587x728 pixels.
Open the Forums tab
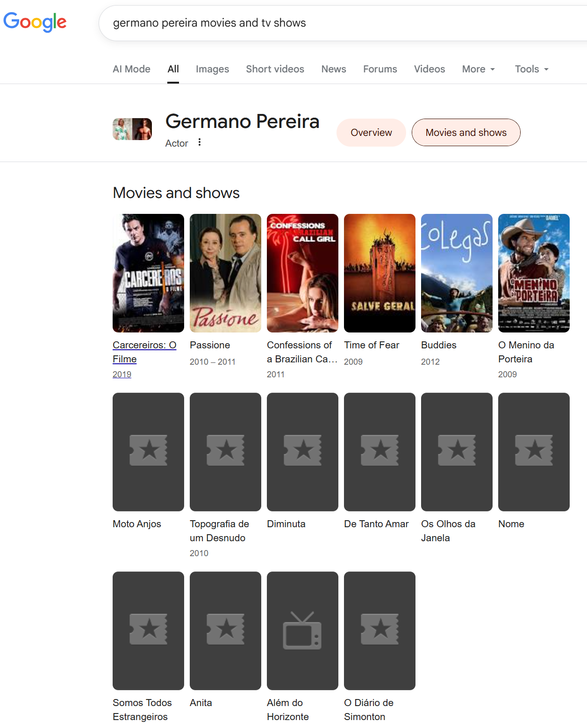tap(380, 69)
